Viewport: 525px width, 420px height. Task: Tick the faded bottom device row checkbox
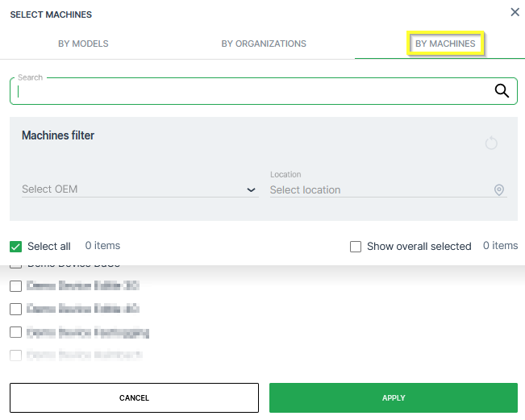(x=15, y=355)
